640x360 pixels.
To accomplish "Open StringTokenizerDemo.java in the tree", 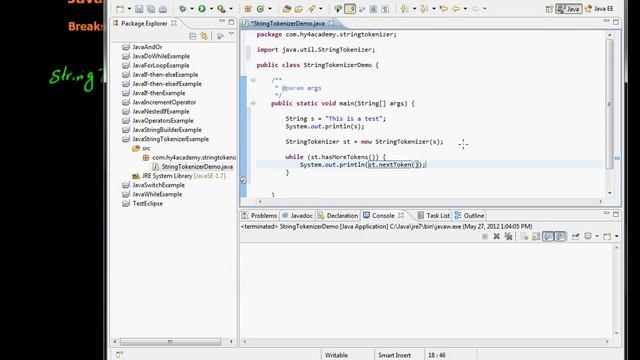I will click(193, 167).
